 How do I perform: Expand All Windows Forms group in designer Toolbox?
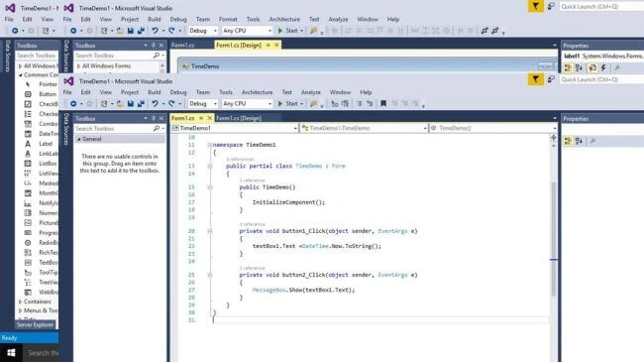click(x=78, y=65)
